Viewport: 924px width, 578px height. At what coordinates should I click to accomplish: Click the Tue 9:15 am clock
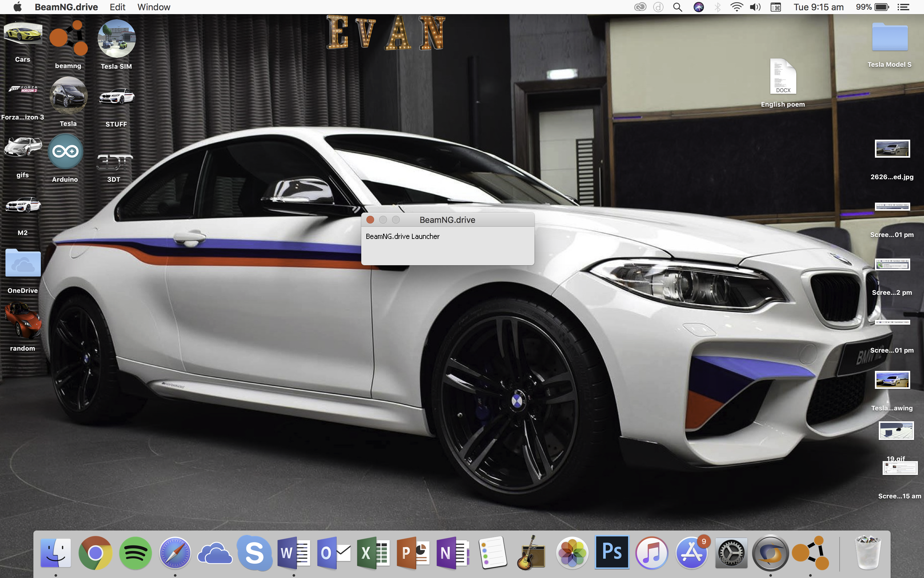(819, 7)
